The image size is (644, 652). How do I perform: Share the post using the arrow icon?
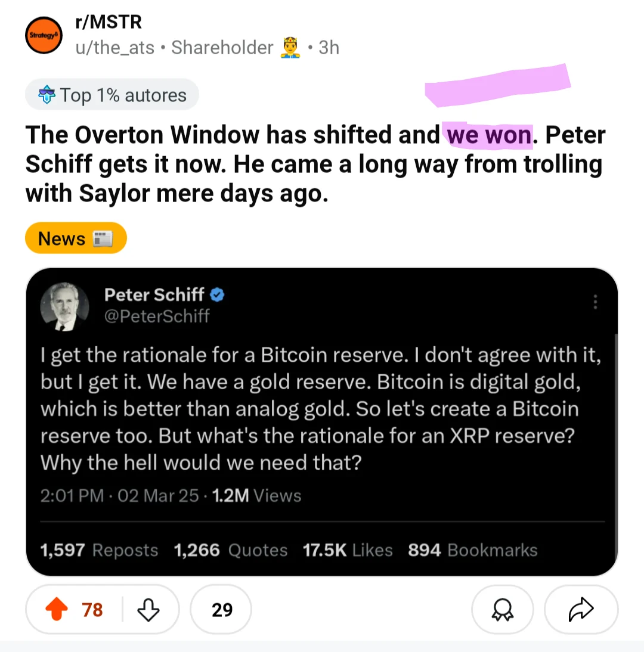click(581, 609)
